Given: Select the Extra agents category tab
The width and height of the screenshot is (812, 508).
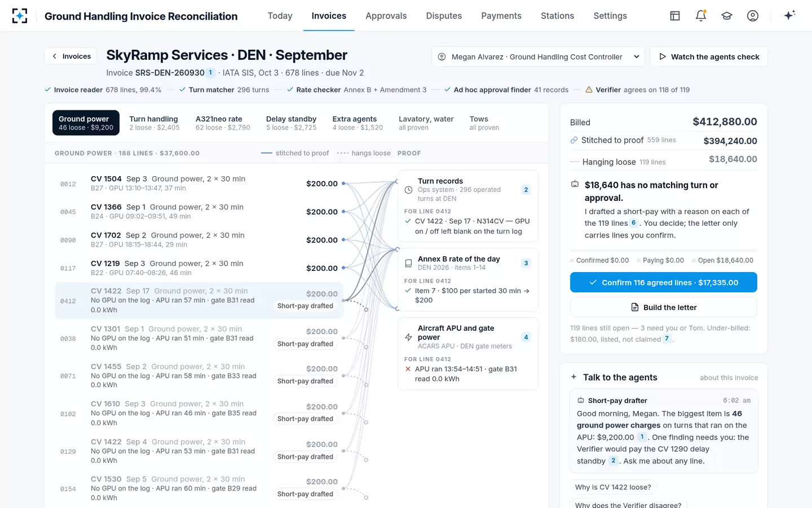Looking at the screenshot, I should 358,123.
